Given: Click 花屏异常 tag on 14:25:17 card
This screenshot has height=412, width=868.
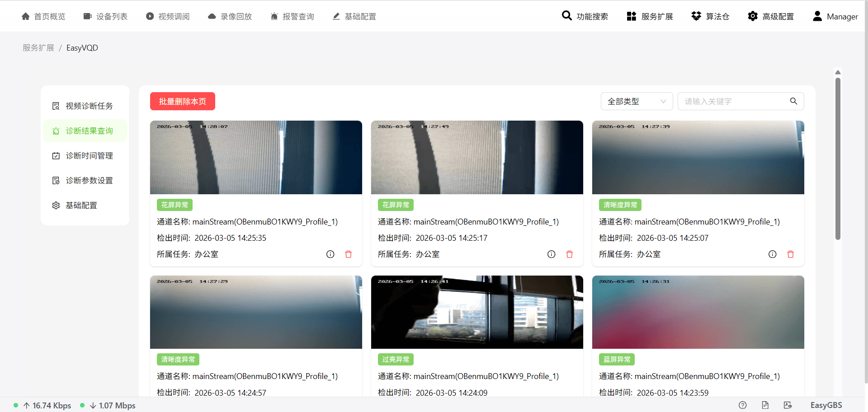Looking at the screenshot, I should click(x=396, y=205).
